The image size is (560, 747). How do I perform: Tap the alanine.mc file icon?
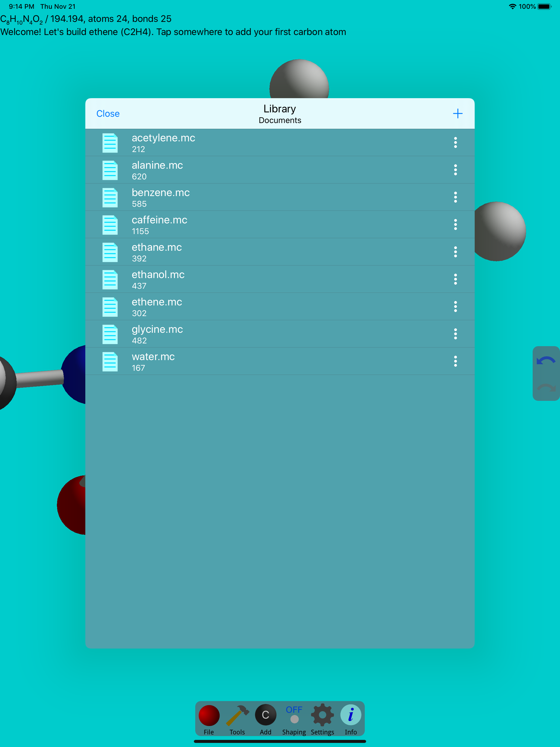point(110,170)
